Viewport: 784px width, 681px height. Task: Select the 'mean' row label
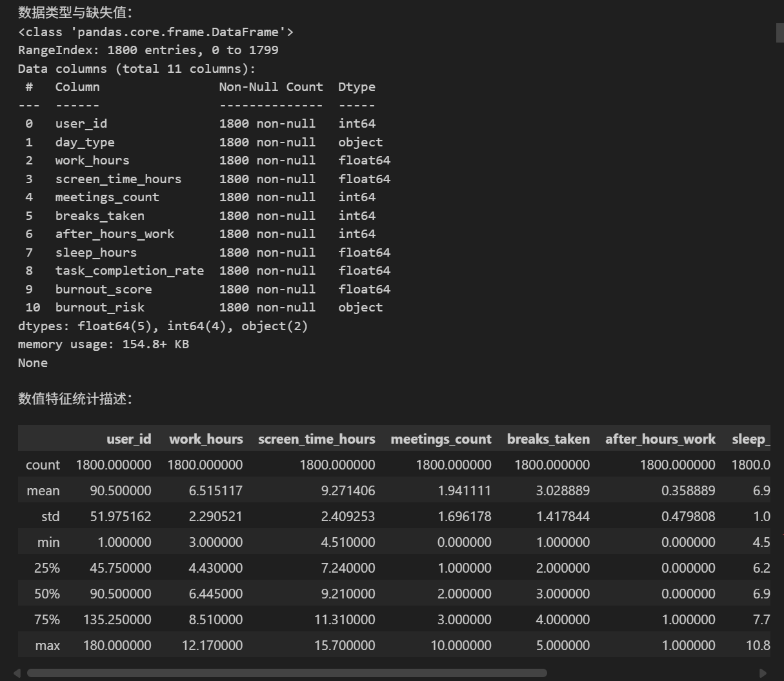(43, 491)
